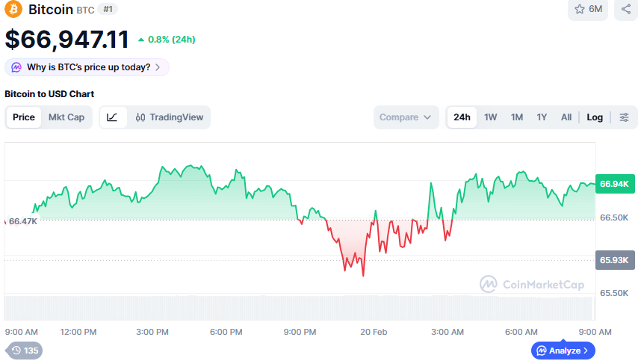Click the history clock 135 badge
The image size is (644, 361).
pos(24,350)
